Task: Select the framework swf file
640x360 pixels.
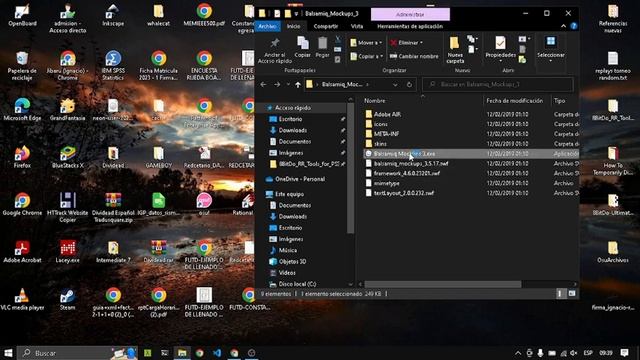Action: pyautogui.click(x=407, y=173)
